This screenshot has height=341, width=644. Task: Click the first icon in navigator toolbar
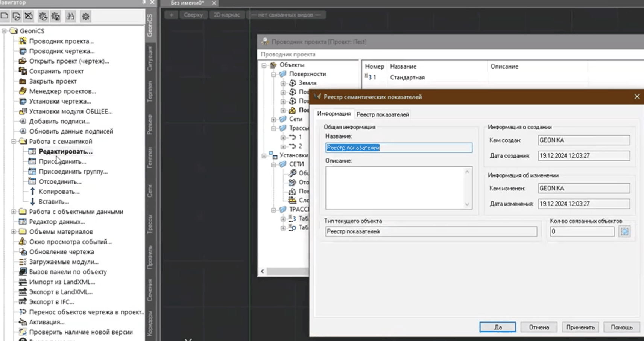pyautogui.click(x=5, y=16)
